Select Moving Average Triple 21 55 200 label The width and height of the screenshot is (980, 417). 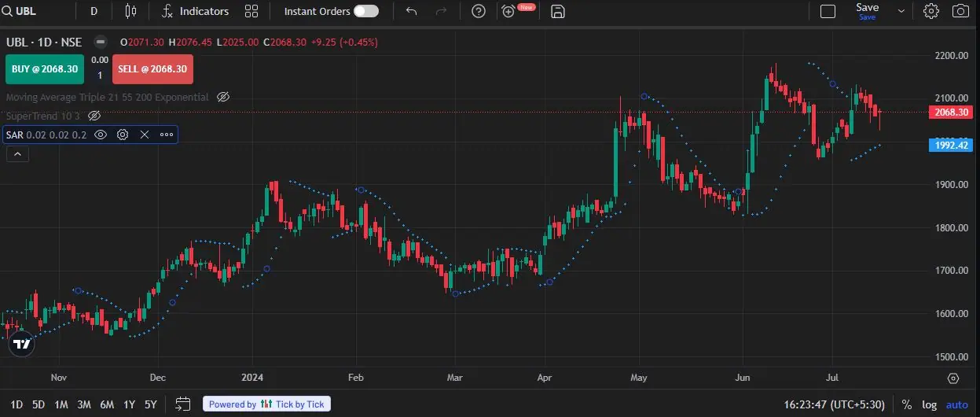point(107,97)
